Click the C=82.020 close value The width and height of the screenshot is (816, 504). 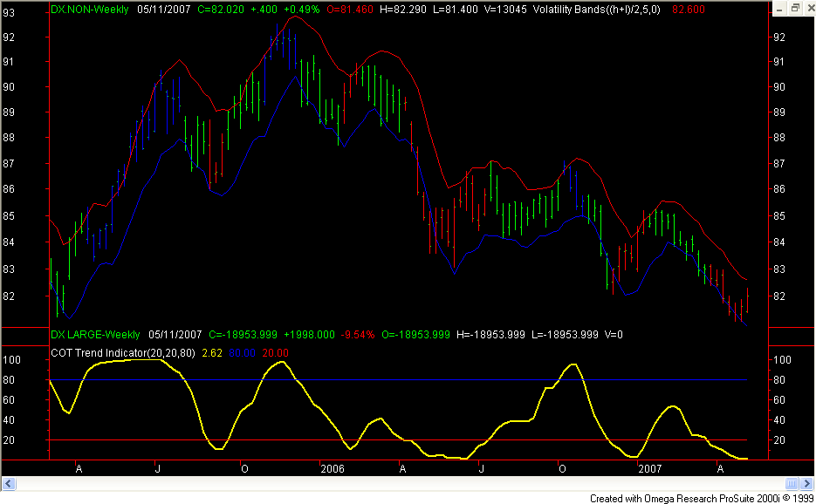pos(221,10)
